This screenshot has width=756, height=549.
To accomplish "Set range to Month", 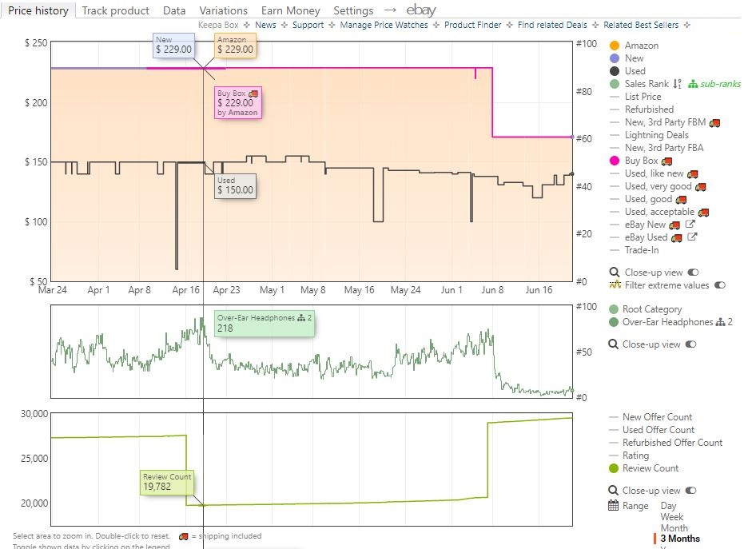I will pyautogui.click(x=674, y=528).
